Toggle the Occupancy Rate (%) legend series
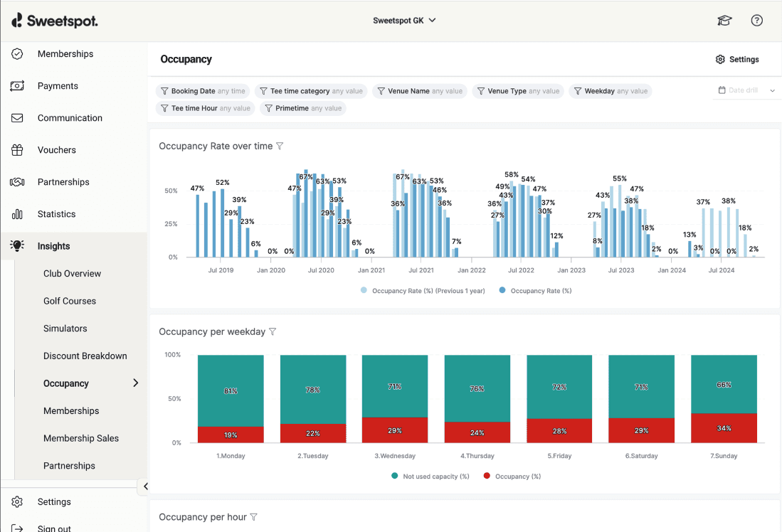Screen dimensions: 782x532 tap(536, 291)
